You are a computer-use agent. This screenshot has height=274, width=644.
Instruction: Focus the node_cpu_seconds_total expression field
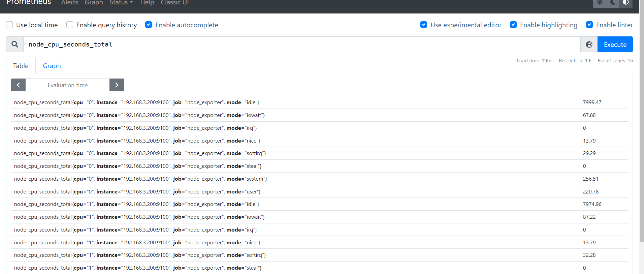click(302, 44)
